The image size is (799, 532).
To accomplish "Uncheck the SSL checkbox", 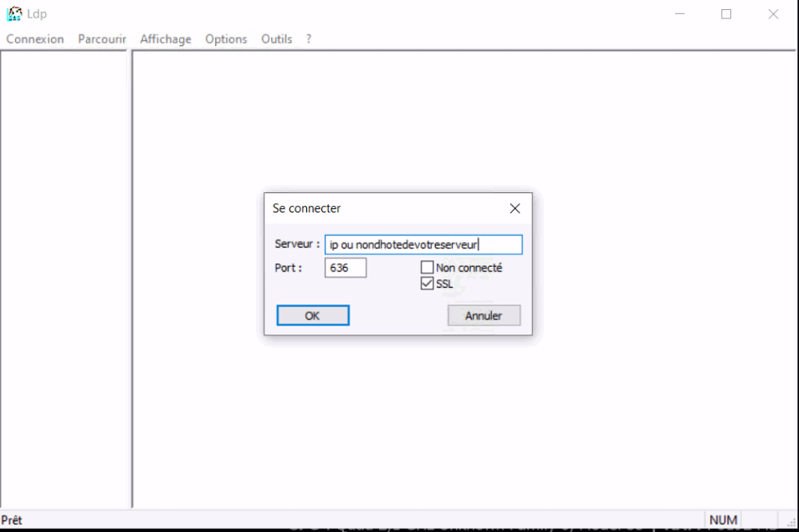I will [428, 284].
